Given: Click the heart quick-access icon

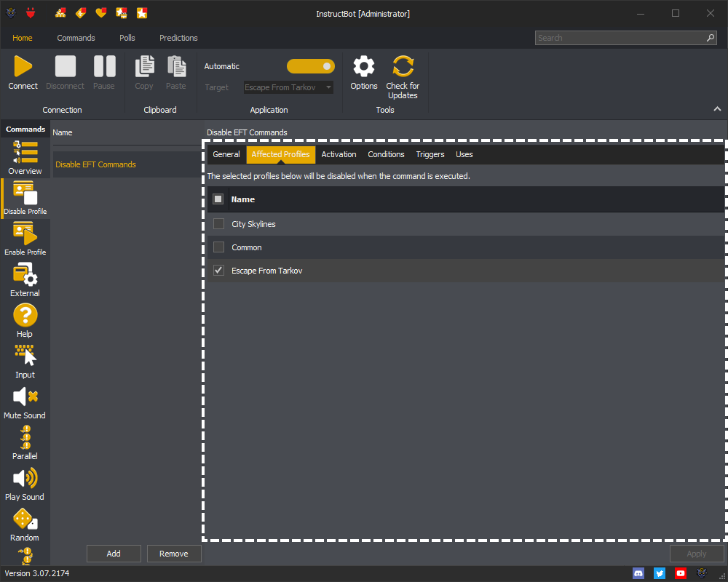Looking at the screenshot, I should (x=101, y=13).
